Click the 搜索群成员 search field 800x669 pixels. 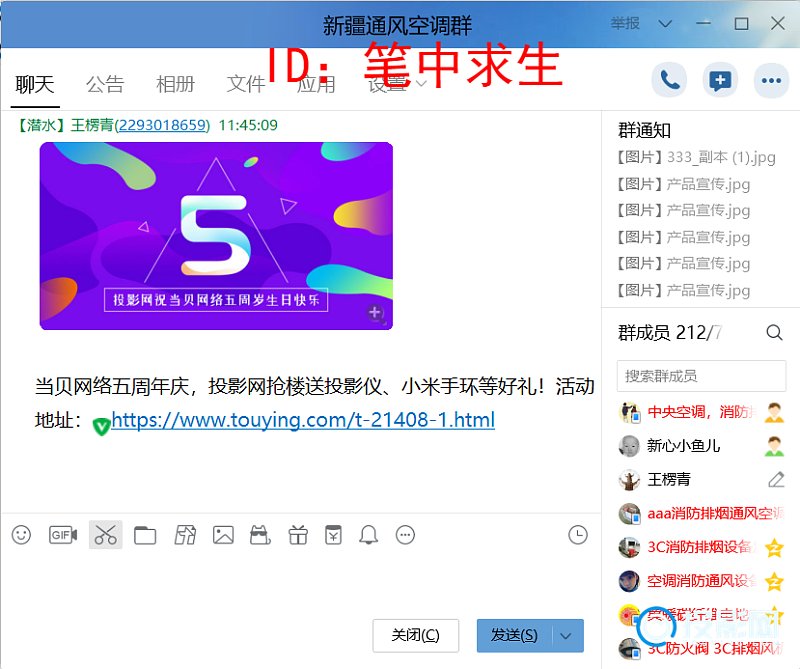pyautogui.click(x=701, y=376)
